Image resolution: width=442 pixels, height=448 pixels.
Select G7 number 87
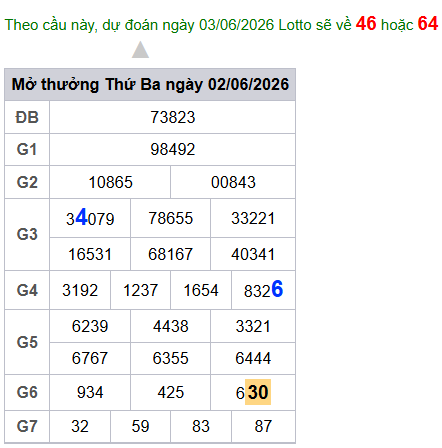coord(263,426)
